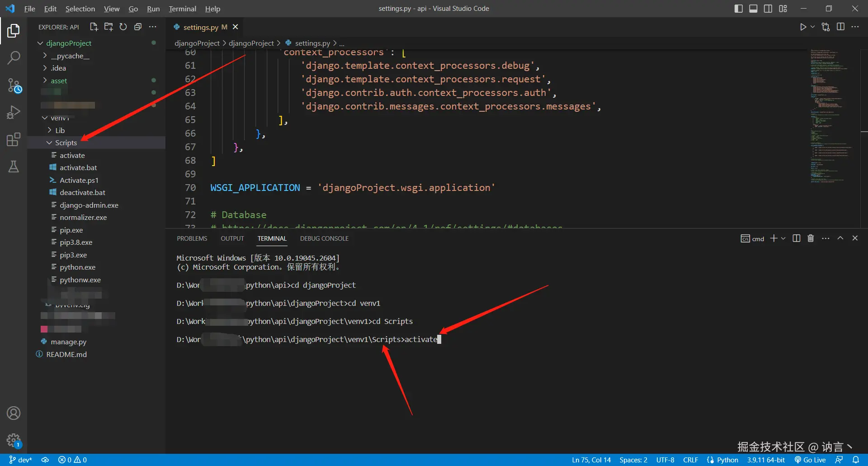
Task: Switch to the DEBUG CONSOLE tab
Action: pos(324,238)
